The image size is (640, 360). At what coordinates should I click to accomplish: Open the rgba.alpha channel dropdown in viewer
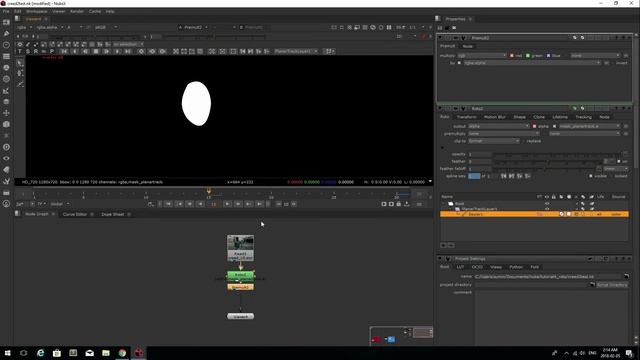(50, 27)
